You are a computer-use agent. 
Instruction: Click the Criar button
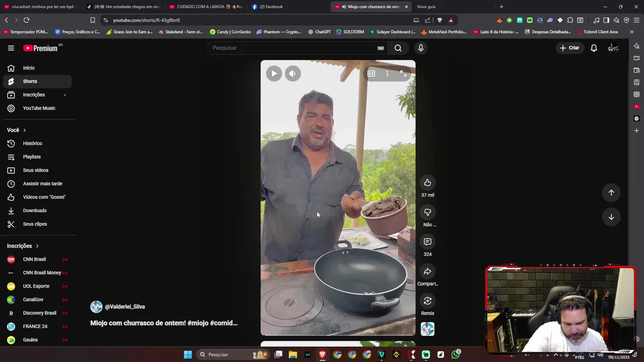[x=570, y=48]
